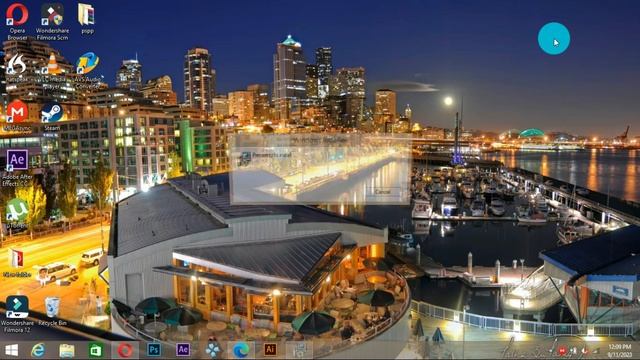Viewport: 640px width, 360px height.
Task: Open the taskbar clock and date
Action: pyautogui.click(x=620, y=351)
